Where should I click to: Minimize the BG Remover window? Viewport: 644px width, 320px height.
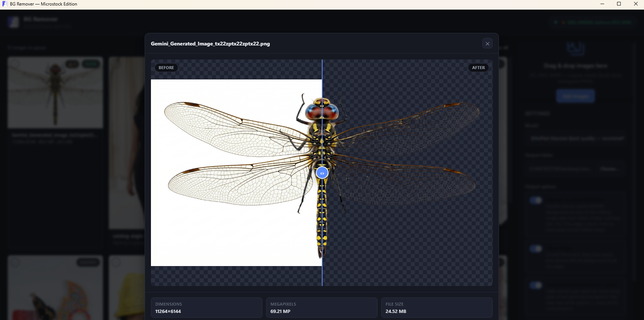coord(602,4)
